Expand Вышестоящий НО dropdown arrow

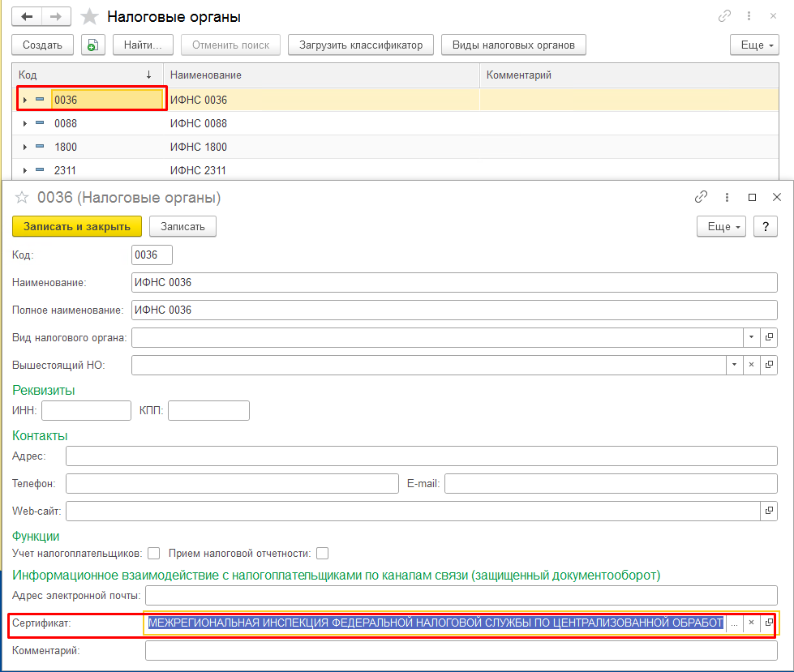point(734,364)
